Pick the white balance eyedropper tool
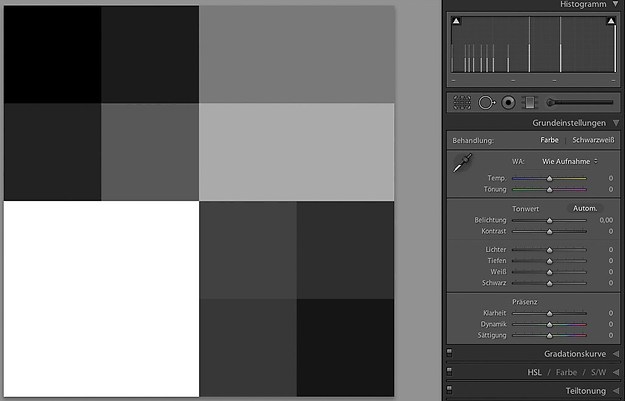The height and width of the screenshot is (401, 625). click(461, 165)
